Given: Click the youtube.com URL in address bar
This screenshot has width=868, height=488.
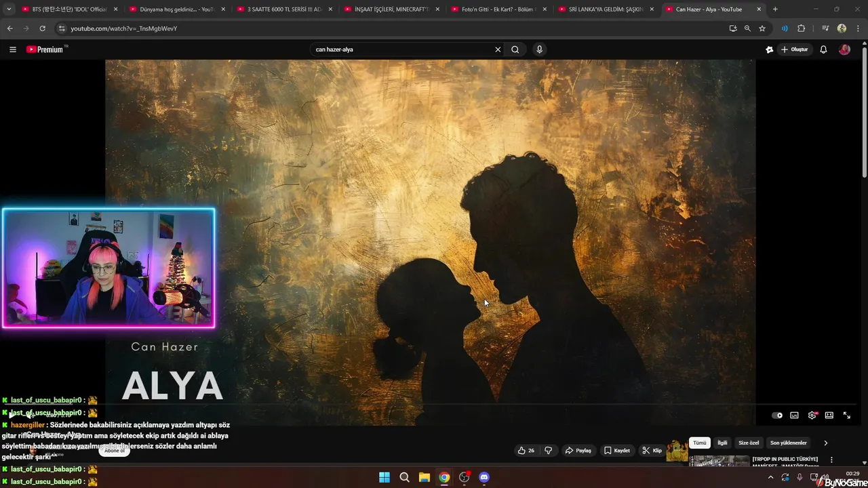Looking at the screenshot, I should tap(123, 28).
